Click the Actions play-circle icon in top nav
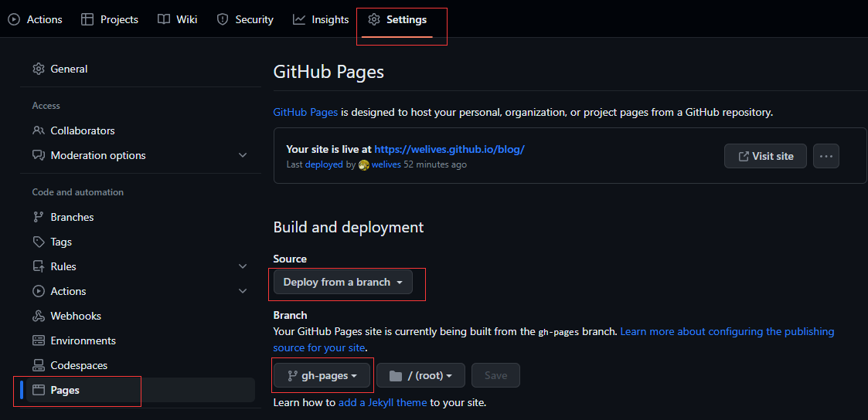Screen dimensions: 868x420 (14, 19)
